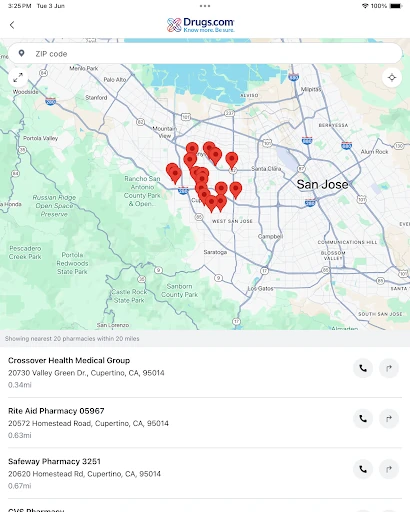The image size is (410, 512).
Task: Get directions to Crossover Health Medical Group
Action: point(389,368)
